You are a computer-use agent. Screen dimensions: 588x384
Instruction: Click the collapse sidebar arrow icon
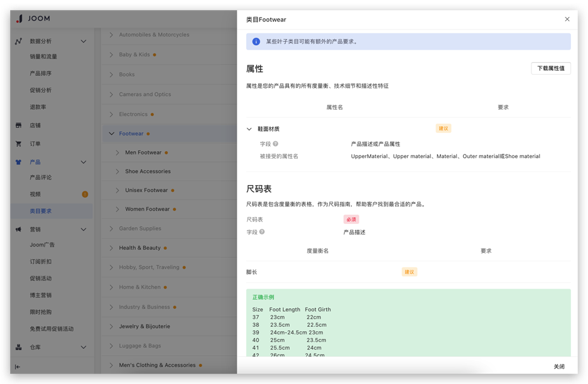coord(18,367)
